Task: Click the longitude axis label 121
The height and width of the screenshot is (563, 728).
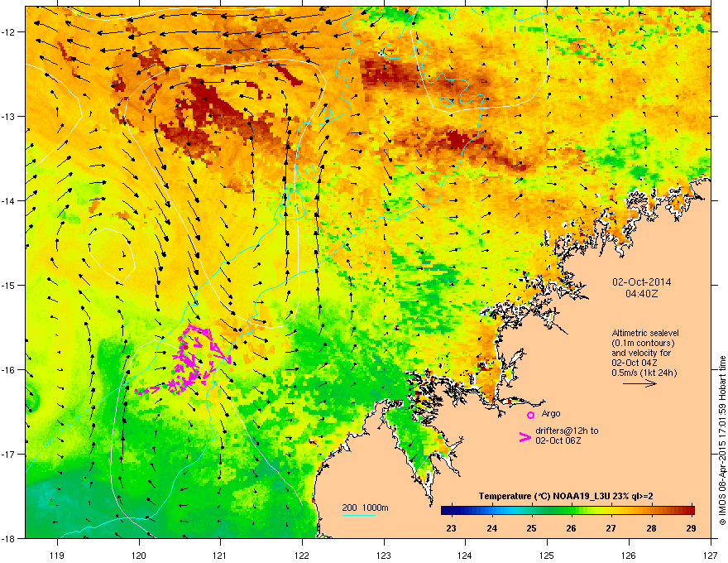Action: click(x=220, y=555)
